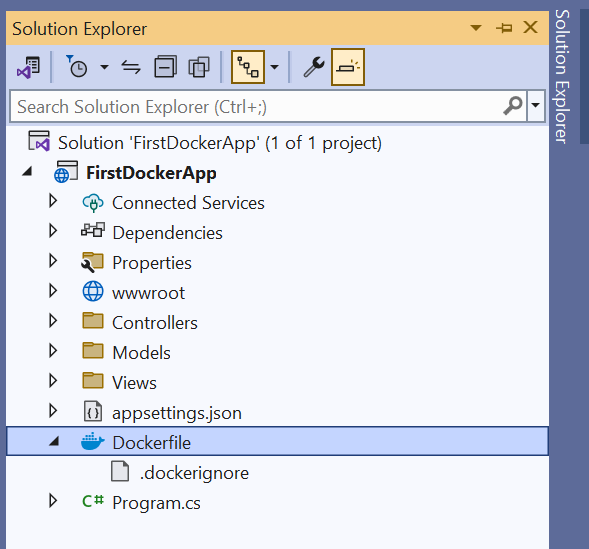Click the magnifier search icon
The height and width of the screenshot is (549, 589).
513,106
